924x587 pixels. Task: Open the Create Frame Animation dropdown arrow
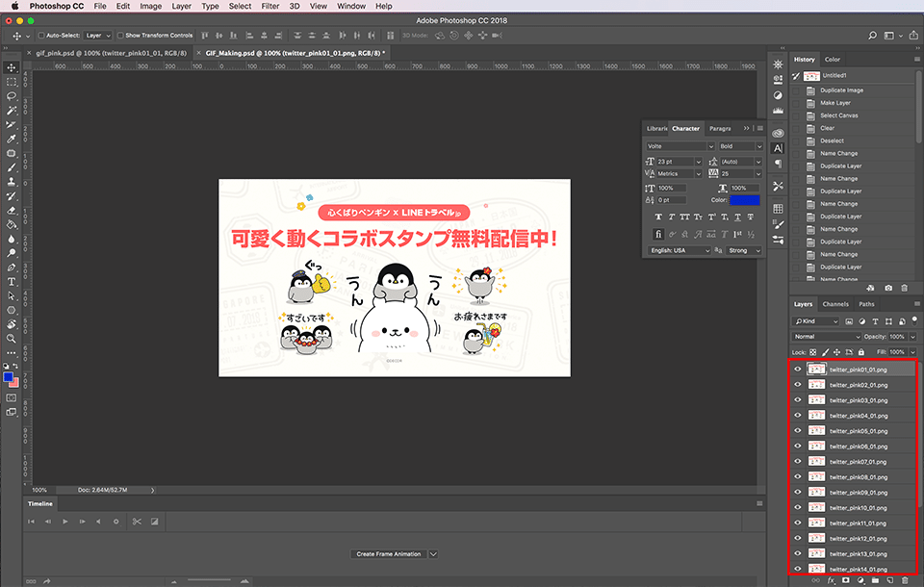coord(433,554)
